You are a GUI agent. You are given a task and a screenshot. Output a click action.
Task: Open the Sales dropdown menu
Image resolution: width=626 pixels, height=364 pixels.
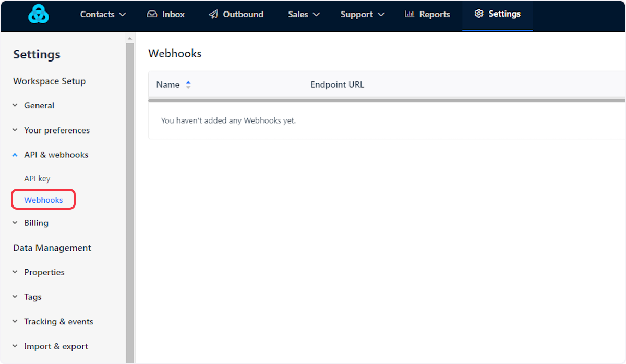304,14
